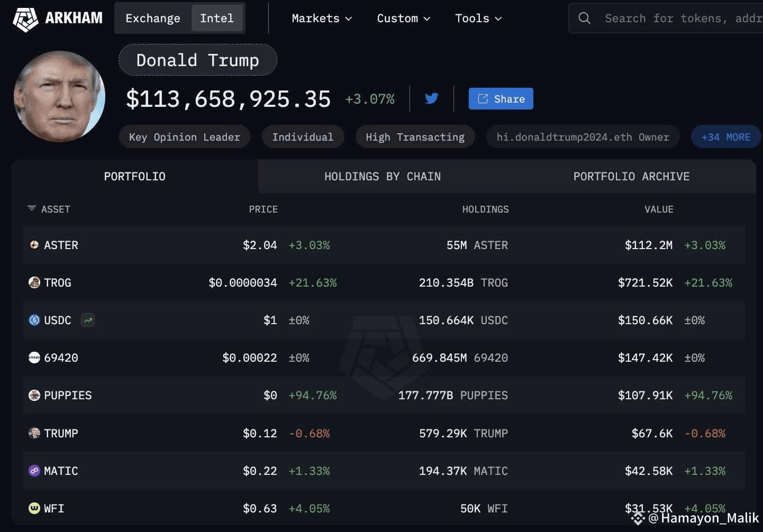This screenshot has width=763, height=532.
Task: Sort by the HOLDINGS column header
Action: (485, 209)
